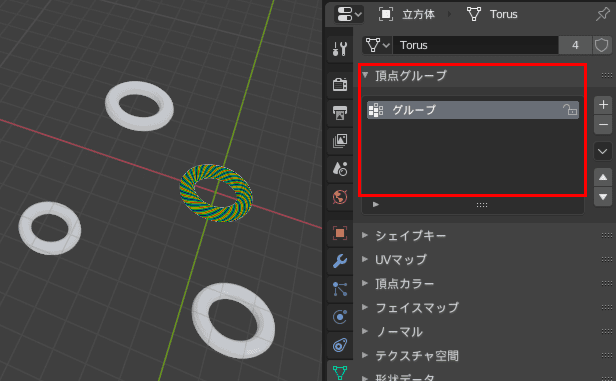Open the editor type dropdown

[x=349, y=14]
